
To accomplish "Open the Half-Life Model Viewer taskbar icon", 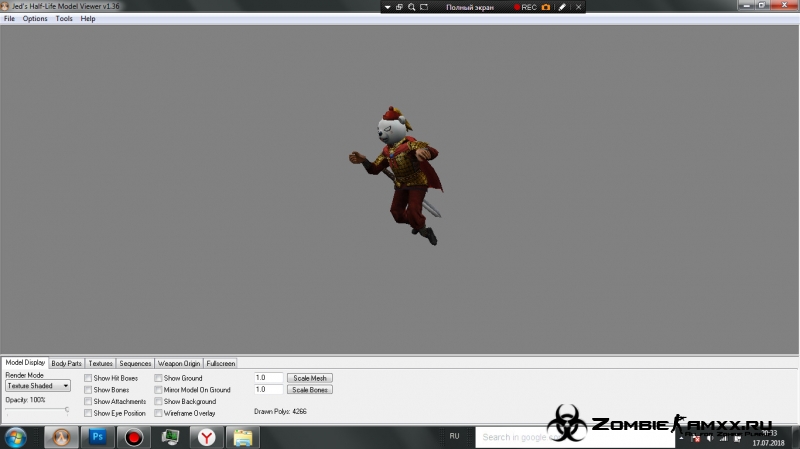I will point(61,437).
